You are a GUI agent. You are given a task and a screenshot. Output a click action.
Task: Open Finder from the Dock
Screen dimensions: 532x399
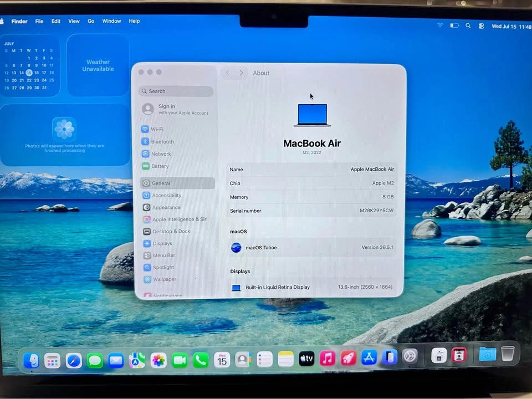click(31, 360)
